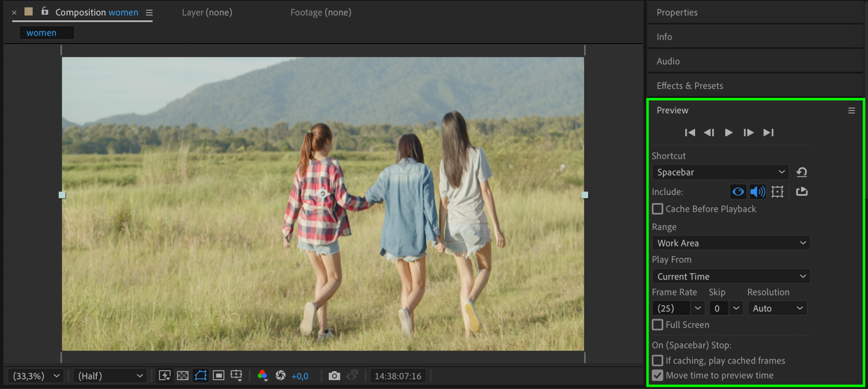This screenshot has height=389, width=868.
Task: Go to first frame in Preview
Action: (x=690, y=133)
